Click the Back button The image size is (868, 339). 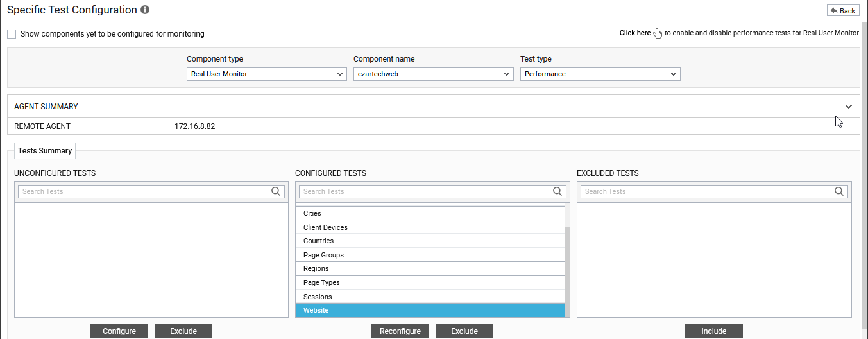(843, 11)
